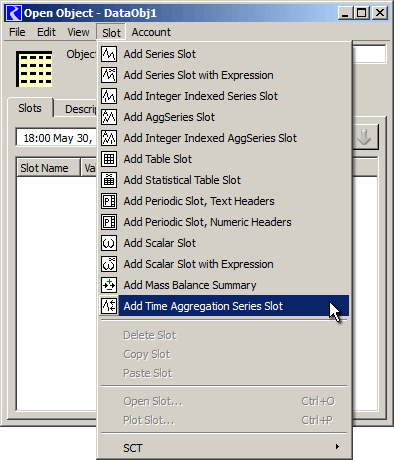Click the Mass Balance Summary icon
The width and height of the screenshot is (394, 460).
point(109,285)
